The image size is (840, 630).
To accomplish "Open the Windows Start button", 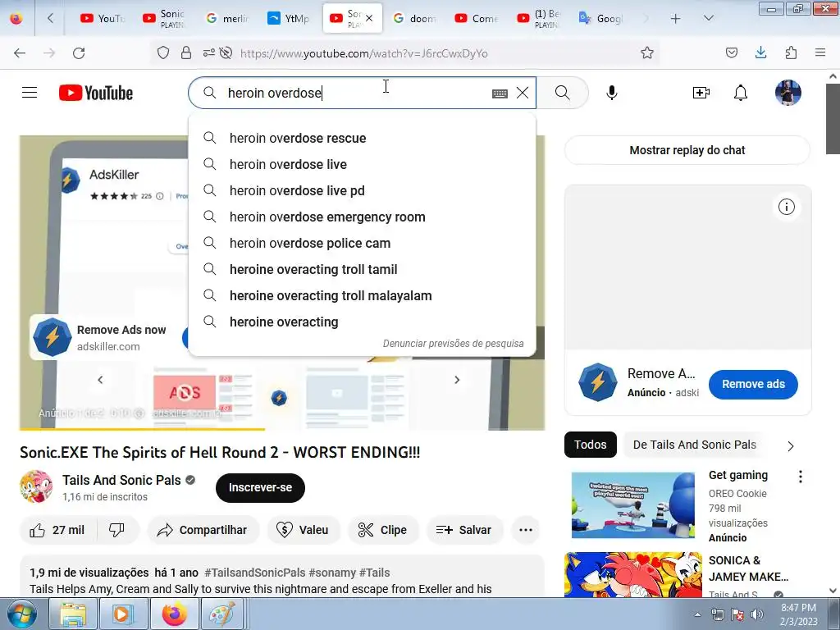I will [x=22, y=614].
